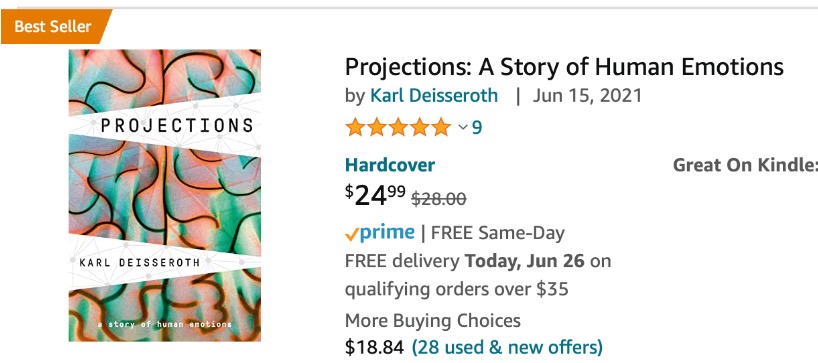The image size is (818, 363).
Task: Visit author Karl Deisseroth's page
Action: coord(434,96)
